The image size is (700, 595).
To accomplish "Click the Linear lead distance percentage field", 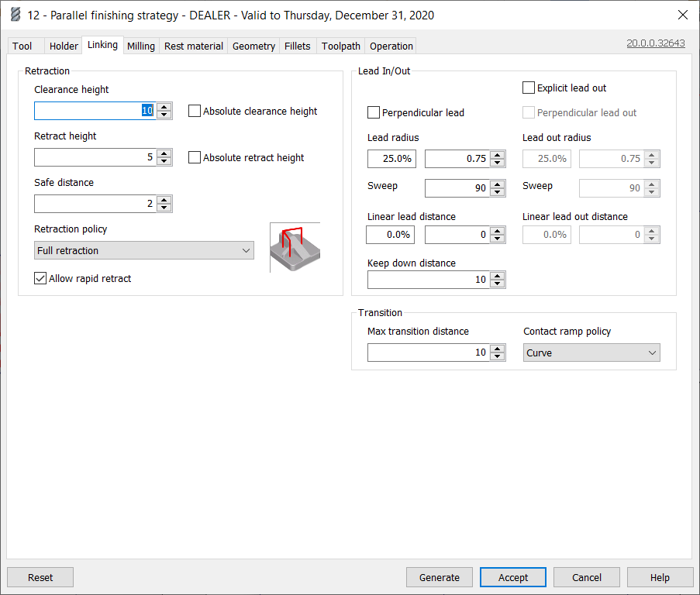I will click(391, 235).
